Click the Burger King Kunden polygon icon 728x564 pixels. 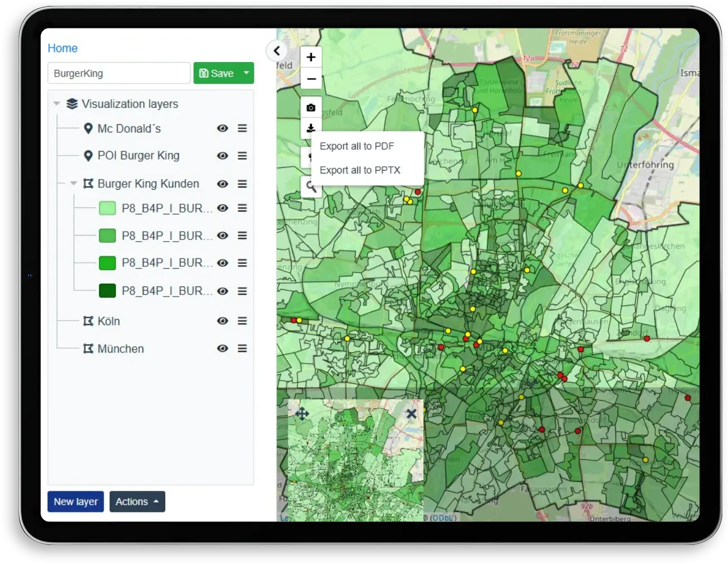[x=88, y=184]
